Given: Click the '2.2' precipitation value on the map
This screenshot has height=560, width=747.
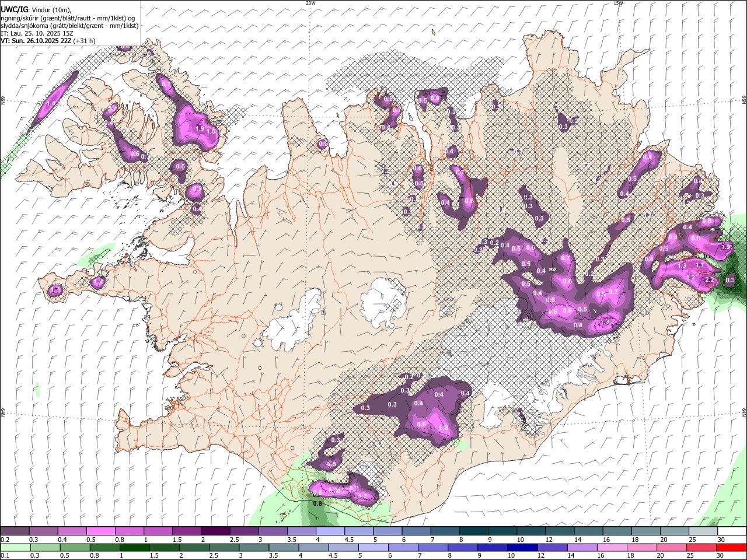Looking at the screenshot, I should pyautogui.click(x=710, y=280).
